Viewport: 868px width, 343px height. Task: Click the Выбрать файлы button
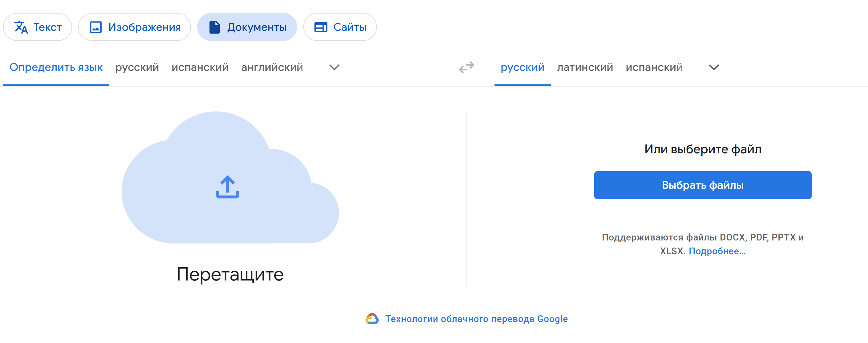[x=703, y=185]
